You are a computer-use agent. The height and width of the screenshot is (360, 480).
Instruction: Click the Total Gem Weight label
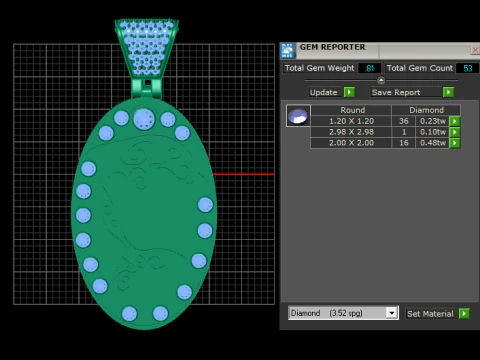[x=319, y=68]
